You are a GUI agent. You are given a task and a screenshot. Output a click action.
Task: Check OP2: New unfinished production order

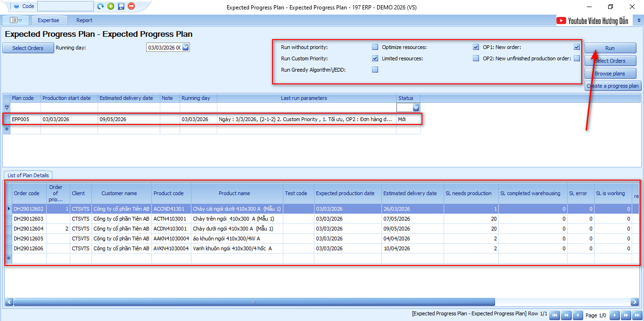577,58
